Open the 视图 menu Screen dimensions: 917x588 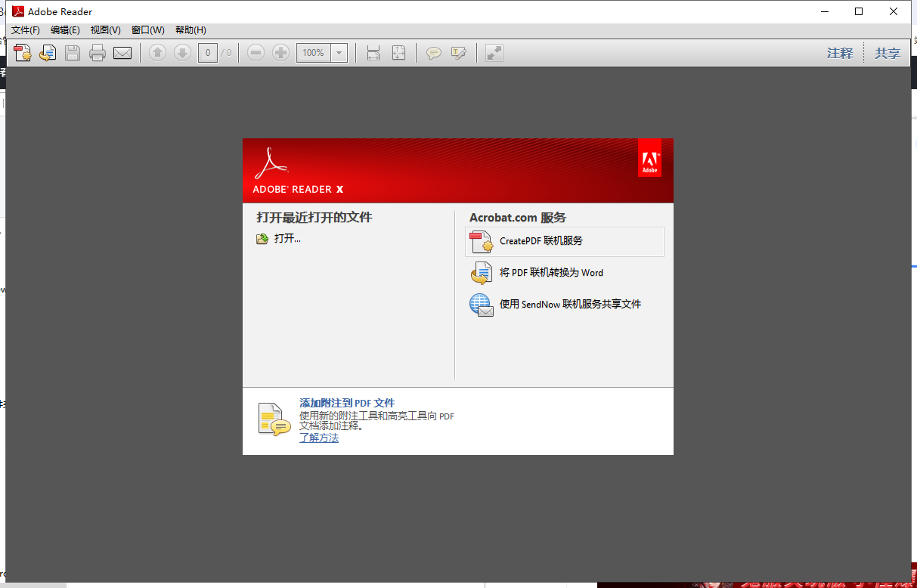click(x=105, y=29)
